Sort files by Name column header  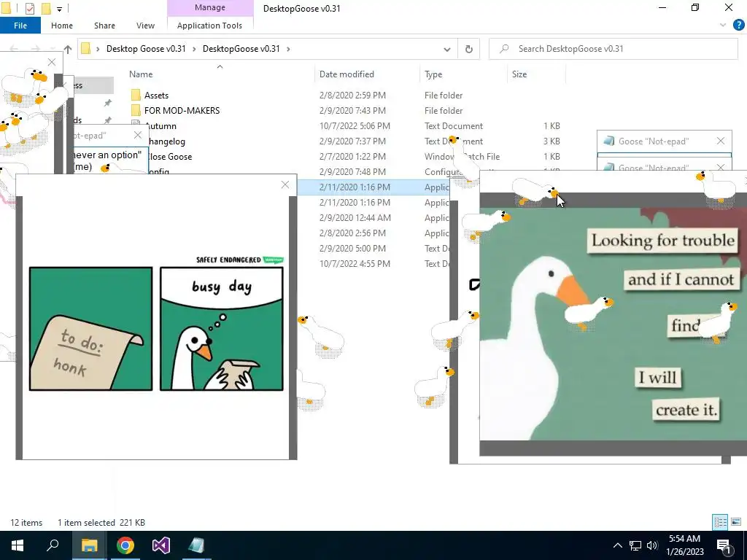point(141,74)
